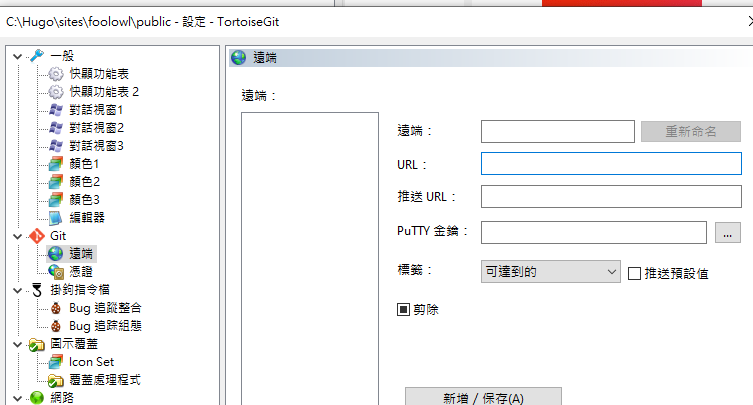
Task: Focus the 遠端 name input field
Action: click(558, 131)
